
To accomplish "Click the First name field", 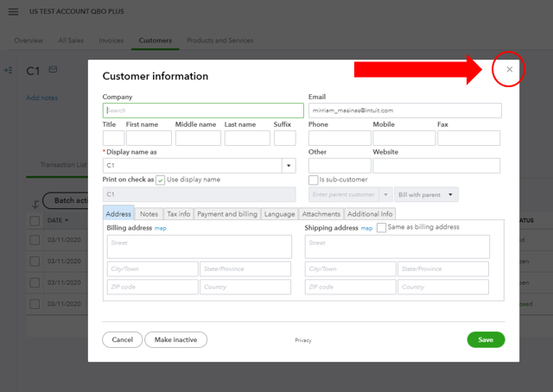I will pyautogui.click(x=149, y=138).
